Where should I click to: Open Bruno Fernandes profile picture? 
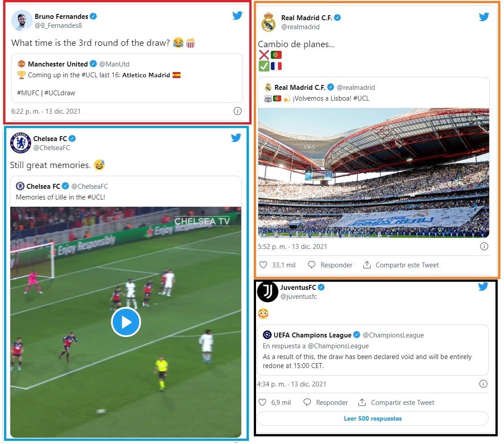click(x=22, y=21)
